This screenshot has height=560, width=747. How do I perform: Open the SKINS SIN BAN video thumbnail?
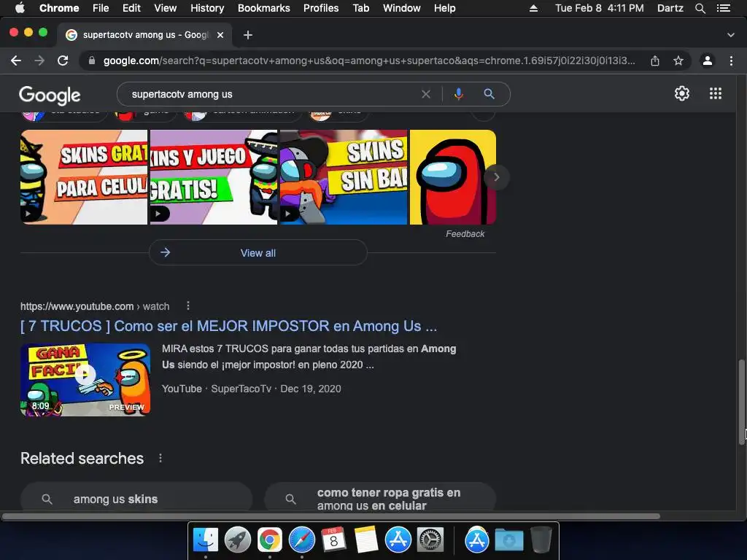344,177
